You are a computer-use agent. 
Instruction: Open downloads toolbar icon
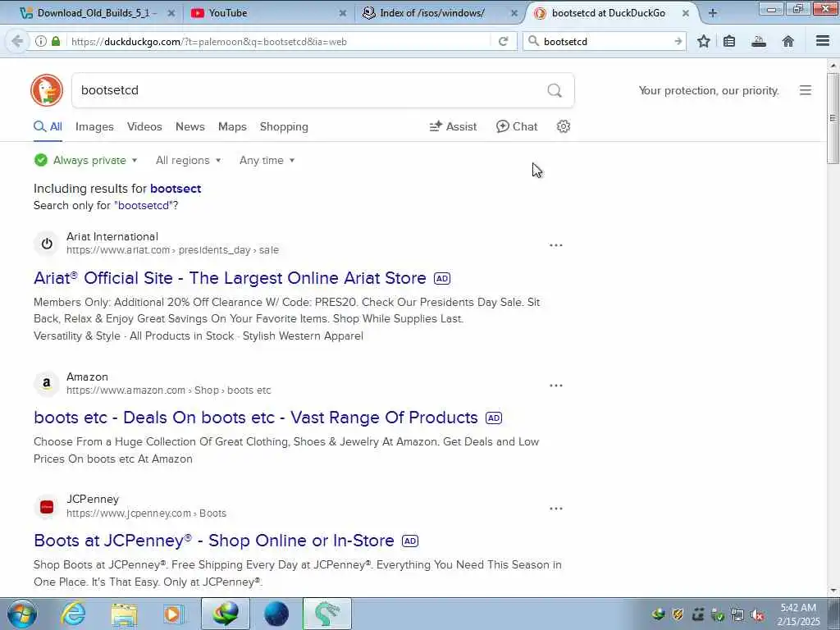click(x=759, y=41)
